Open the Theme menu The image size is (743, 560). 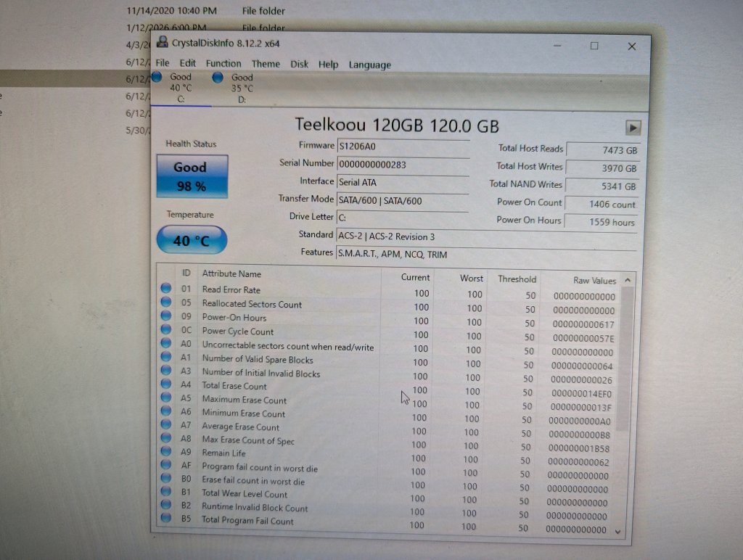(x=266, y=64)
